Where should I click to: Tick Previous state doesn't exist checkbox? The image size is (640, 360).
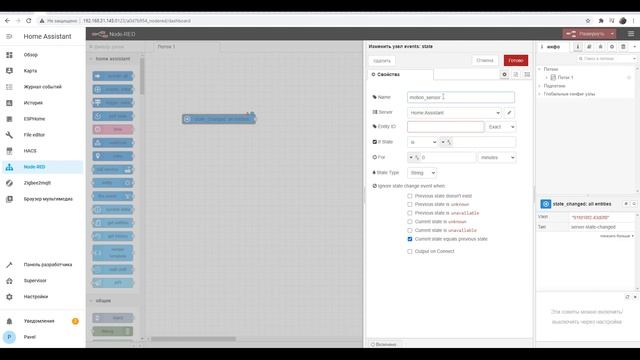(410, 196)
